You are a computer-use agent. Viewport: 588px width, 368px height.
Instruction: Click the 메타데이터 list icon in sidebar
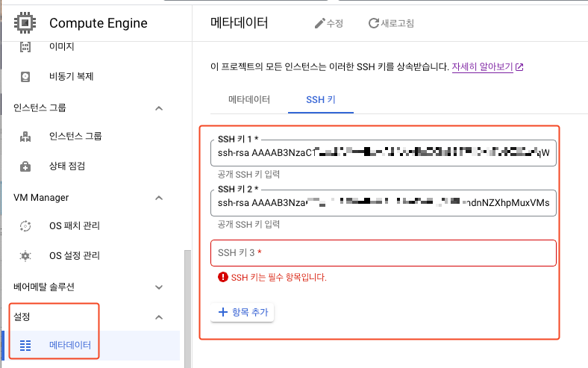(x=25, y=345)
